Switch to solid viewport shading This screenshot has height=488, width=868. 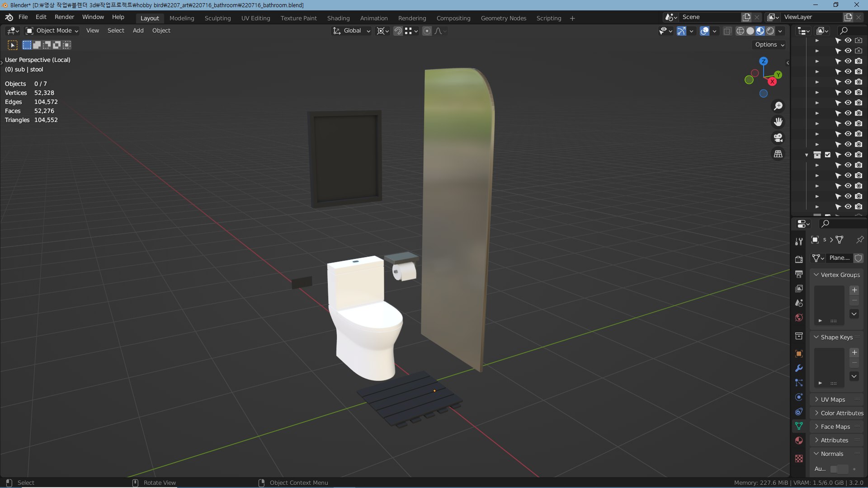[750, 31]
